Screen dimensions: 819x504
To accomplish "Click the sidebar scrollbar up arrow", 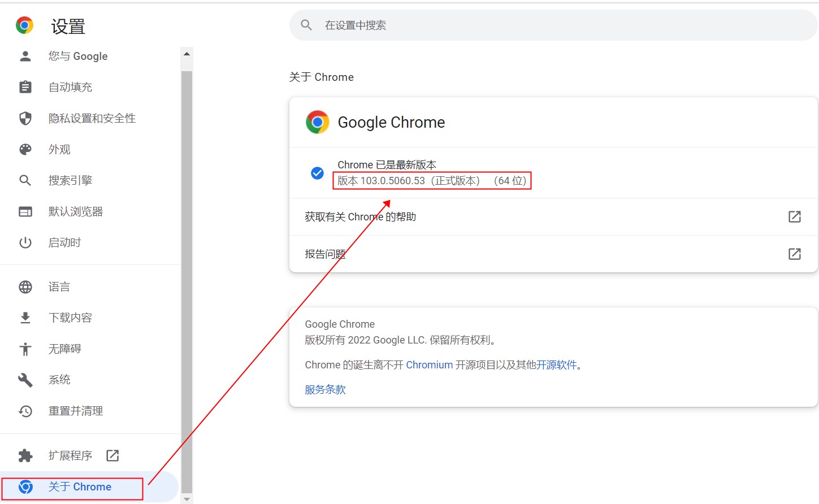I will click(x=187, y=54).
